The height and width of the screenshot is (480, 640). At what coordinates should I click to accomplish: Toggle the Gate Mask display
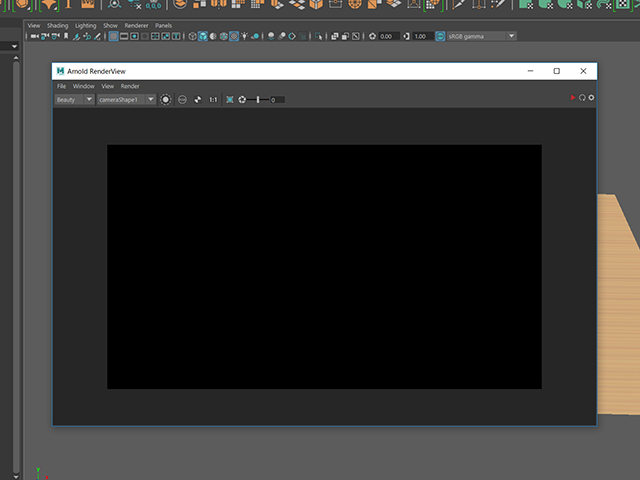(x=145, y=36)
